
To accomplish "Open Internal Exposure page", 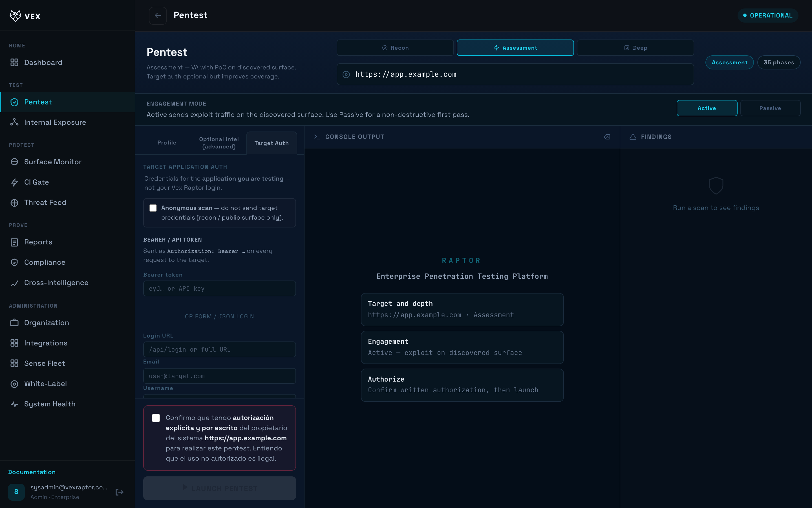I will click(67, 122).
